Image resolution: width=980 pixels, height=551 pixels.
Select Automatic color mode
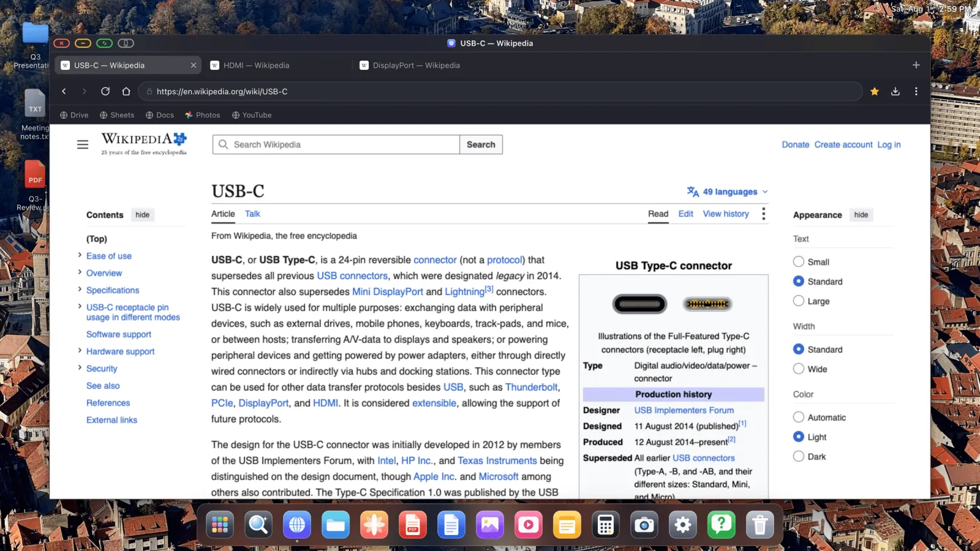799,417
